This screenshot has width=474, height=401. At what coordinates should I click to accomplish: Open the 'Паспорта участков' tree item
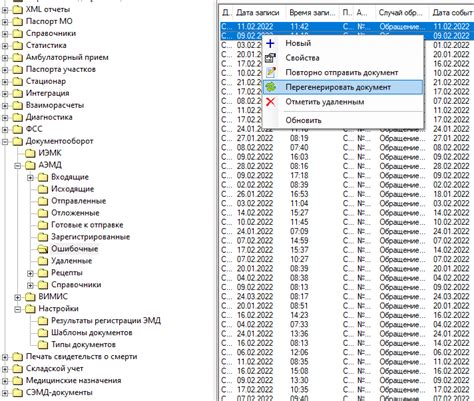(x=61, y=69)
